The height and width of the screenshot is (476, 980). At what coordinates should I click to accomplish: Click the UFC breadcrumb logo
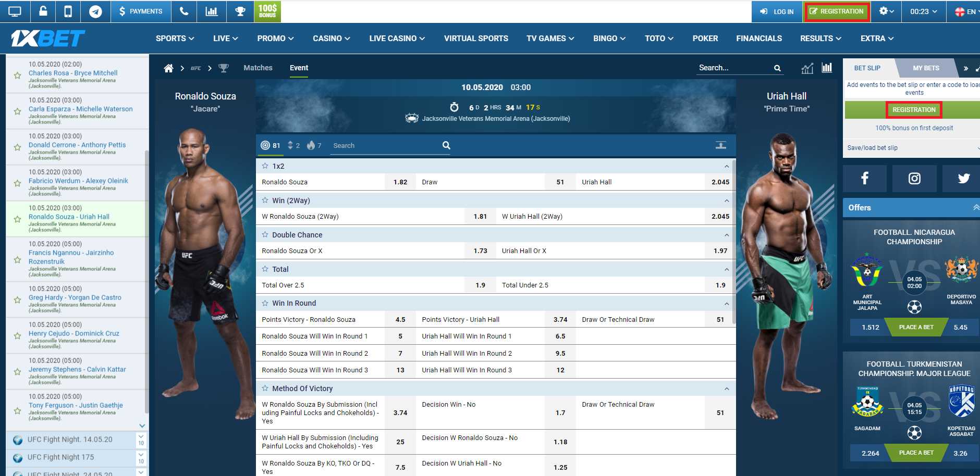point(195,68)
